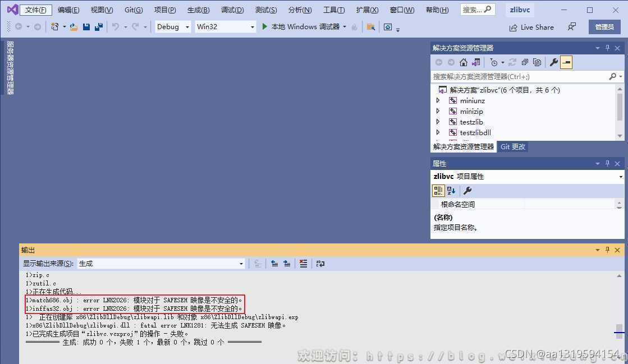Open the debugger target dropdown arrow

click(345, 27)
